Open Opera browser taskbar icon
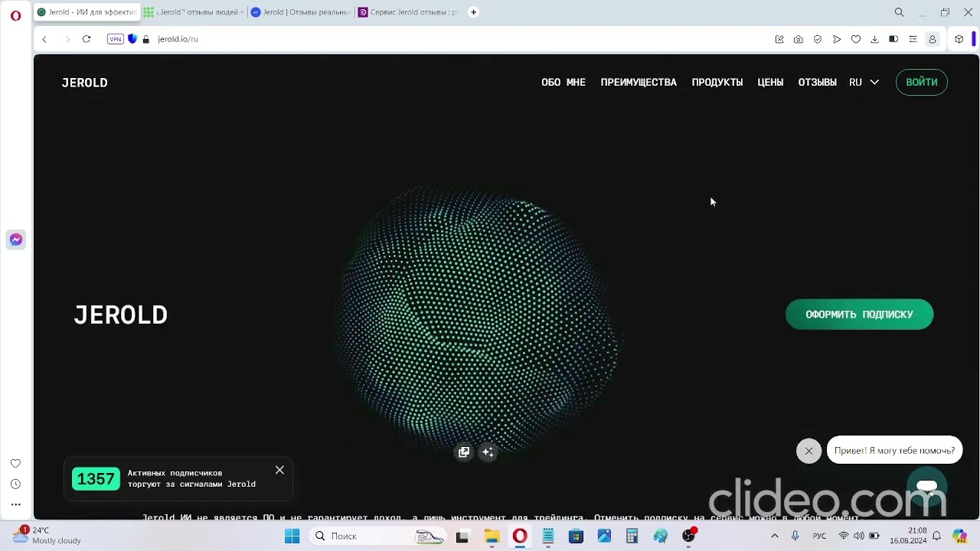Image resolution: width=980 pixels, height=551 pixels. coord(520,536)
